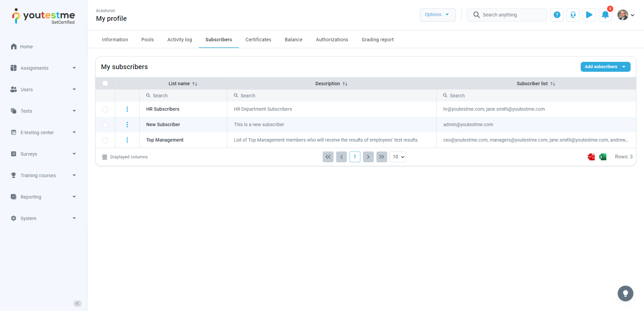Open the notifications bell icon
644x311 pixels.
click(x=605, y=15)
